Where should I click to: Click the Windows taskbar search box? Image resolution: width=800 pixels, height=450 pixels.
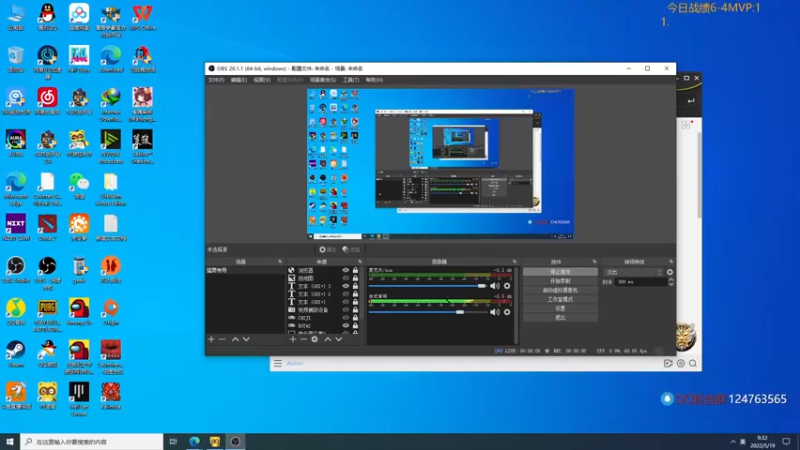click(92, 441)
